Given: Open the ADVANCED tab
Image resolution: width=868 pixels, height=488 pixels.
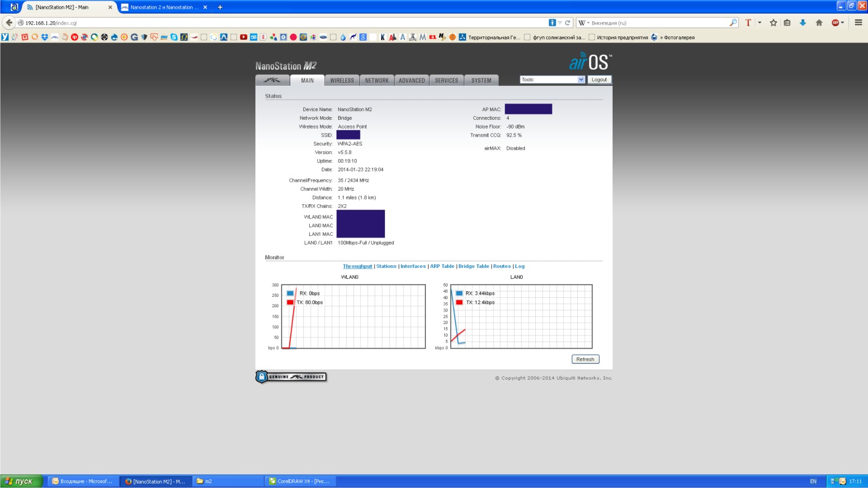Looking at the screenshot, I should click(x=412, y=80).
